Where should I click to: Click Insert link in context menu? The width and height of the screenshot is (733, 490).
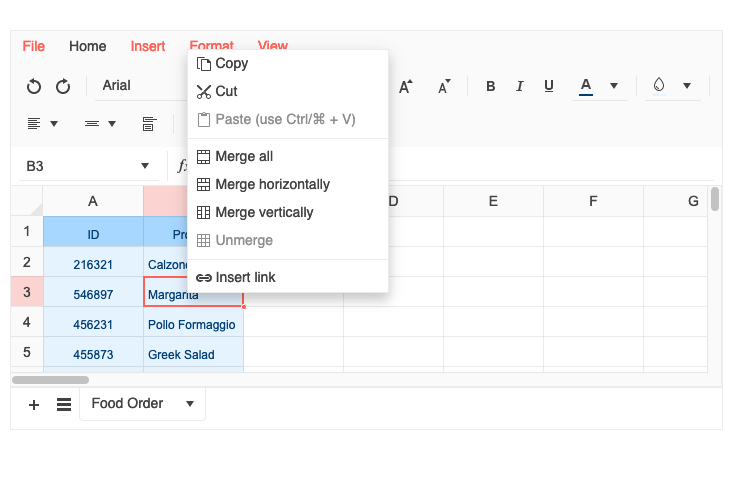[288, 278]
